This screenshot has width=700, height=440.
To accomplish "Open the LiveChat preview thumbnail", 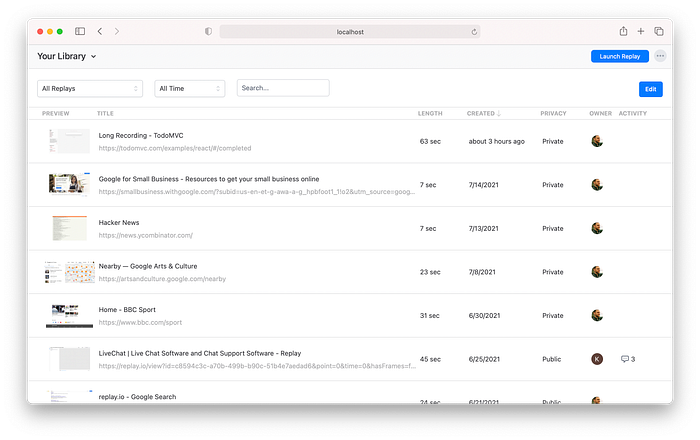I will point(69,359).
